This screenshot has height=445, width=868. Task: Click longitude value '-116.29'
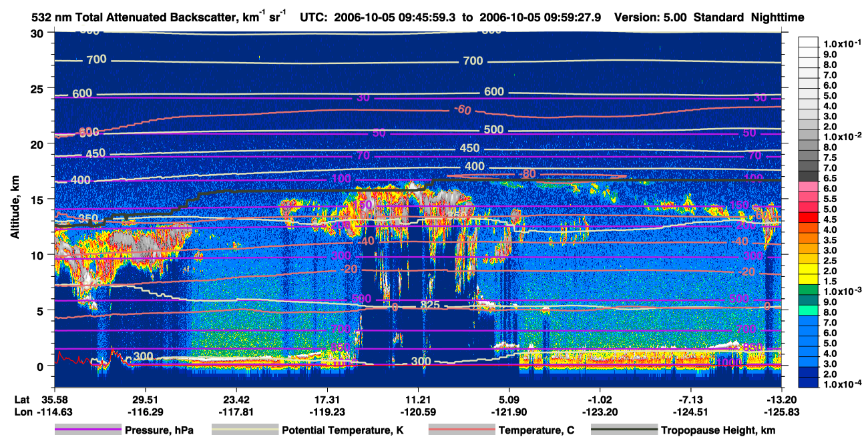coord(145,412)
